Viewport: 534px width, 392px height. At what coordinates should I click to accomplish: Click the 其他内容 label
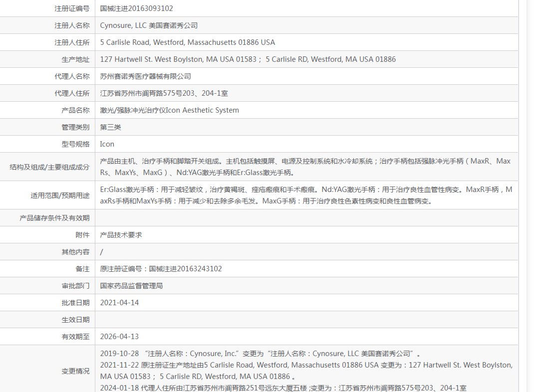coord(75,252)
